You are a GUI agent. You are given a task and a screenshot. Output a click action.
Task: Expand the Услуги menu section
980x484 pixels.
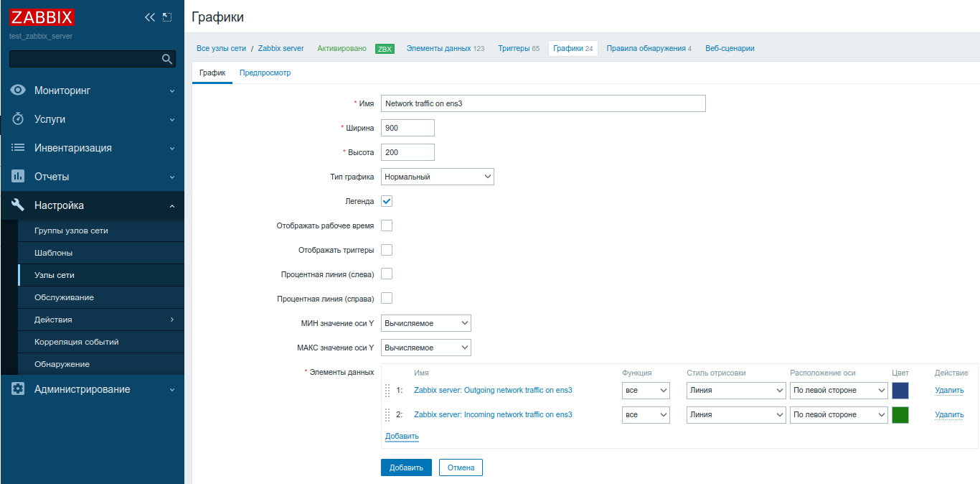(92, 119)
